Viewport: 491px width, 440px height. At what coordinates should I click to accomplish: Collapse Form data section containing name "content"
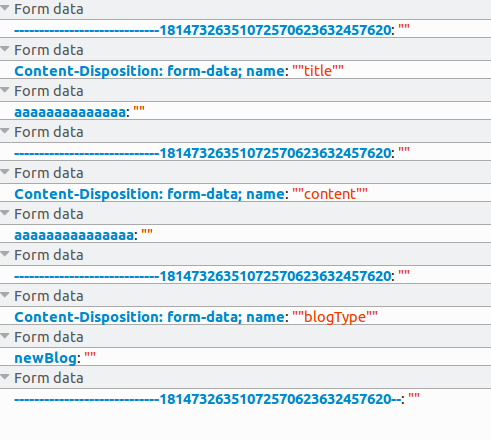[5, 172]
